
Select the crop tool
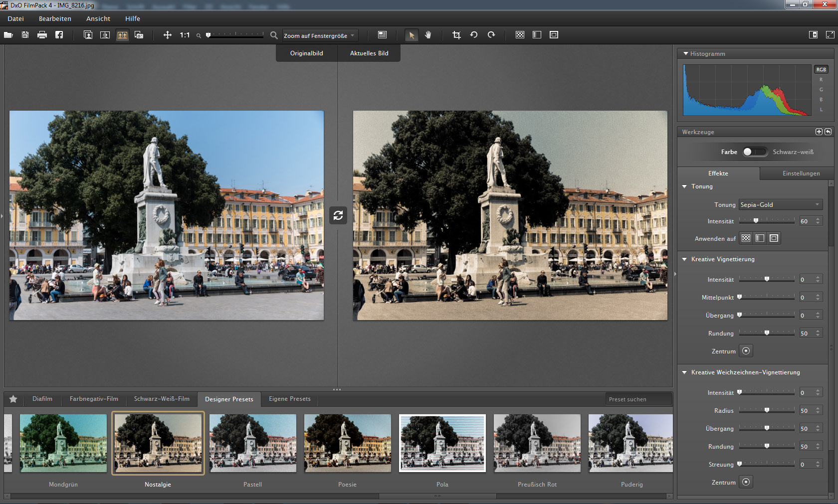tap(456, 35)
